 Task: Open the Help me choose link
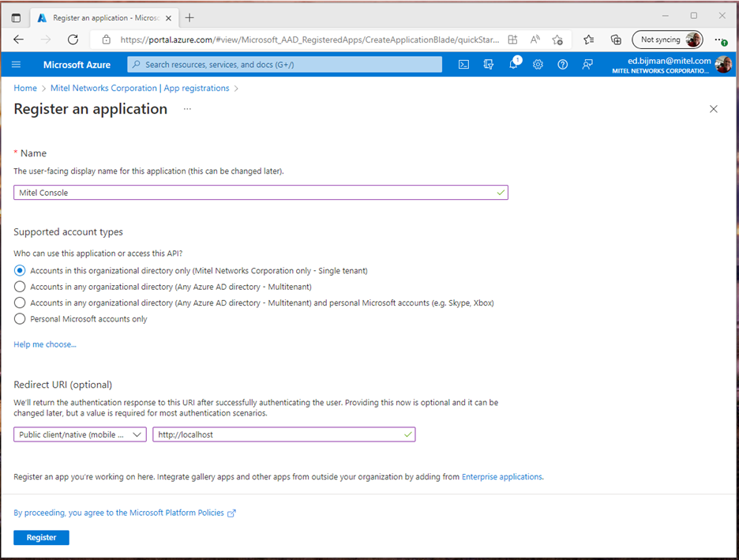(44, 344)
